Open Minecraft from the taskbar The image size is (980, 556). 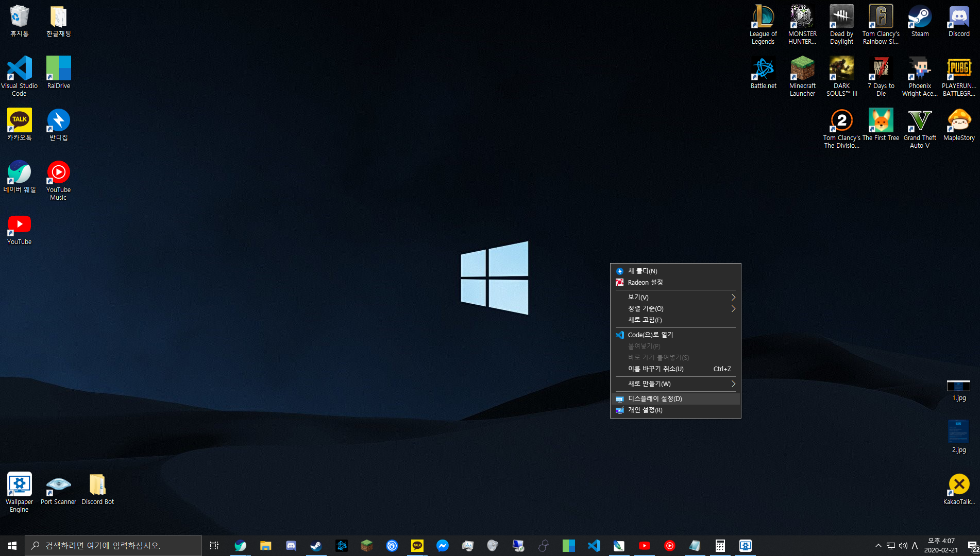tap(366, 546)
